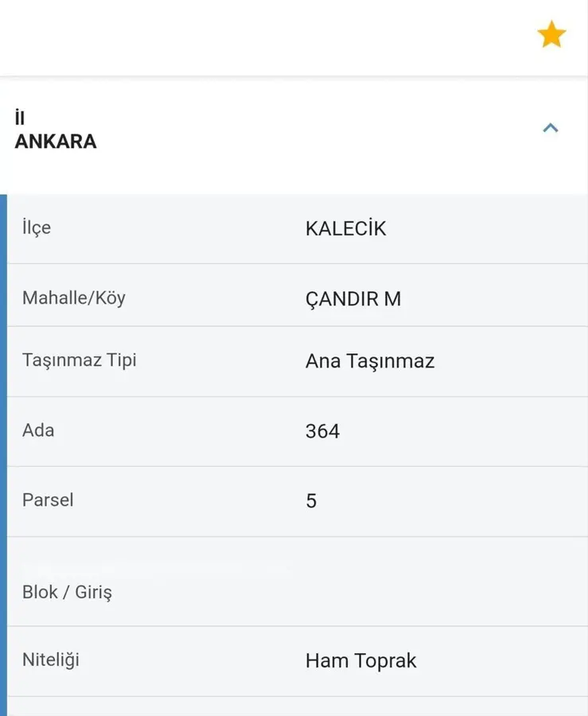Click the Parsel value 5

pyautogui.click(x=311, y=501)
